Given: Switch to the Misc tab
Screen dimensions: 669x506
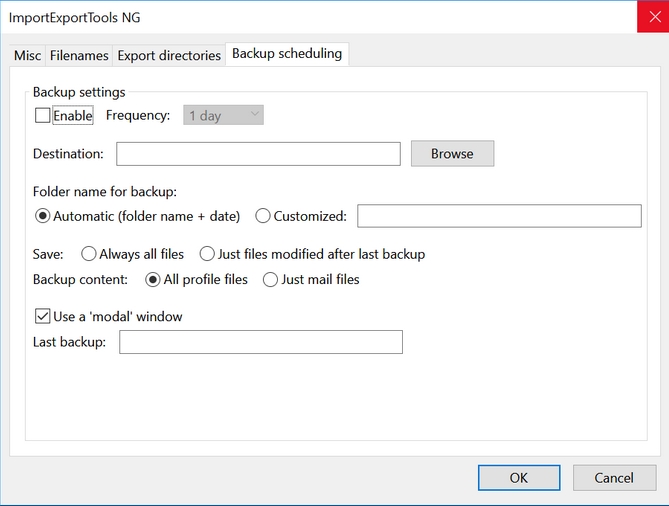Looking at the screenshot, I should pyautogui.click(x=27, y=56).
